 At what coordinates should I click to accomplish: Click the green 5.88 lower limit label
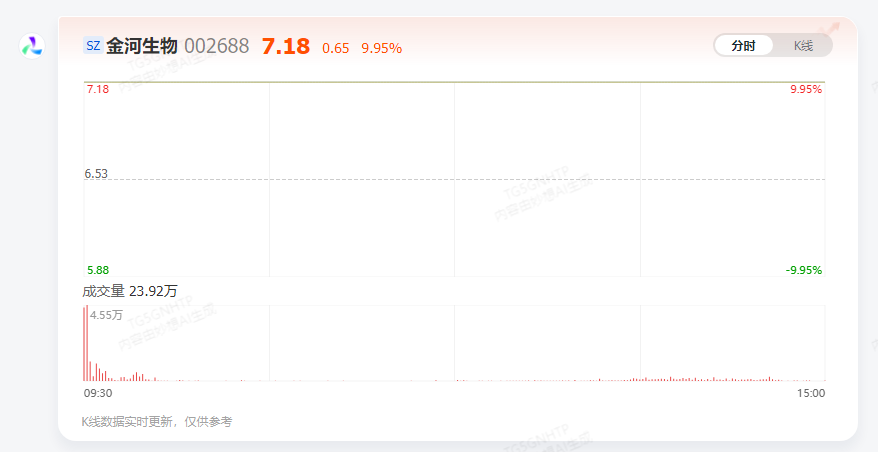[98, 270]
